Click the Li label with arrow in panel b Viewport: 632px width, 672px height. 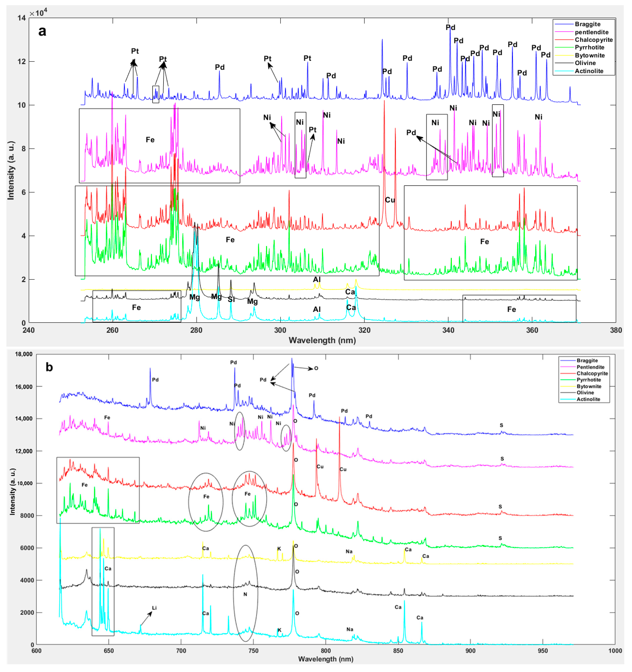[x=155, y=608]
